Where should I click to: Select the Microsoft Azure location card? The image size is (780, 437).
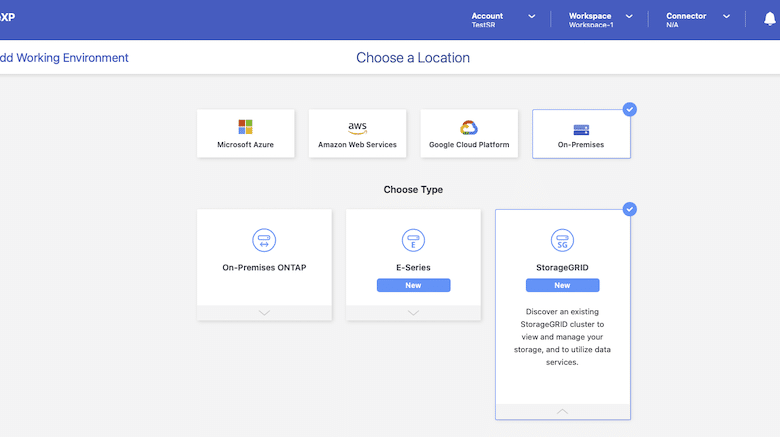click(245, 133)
